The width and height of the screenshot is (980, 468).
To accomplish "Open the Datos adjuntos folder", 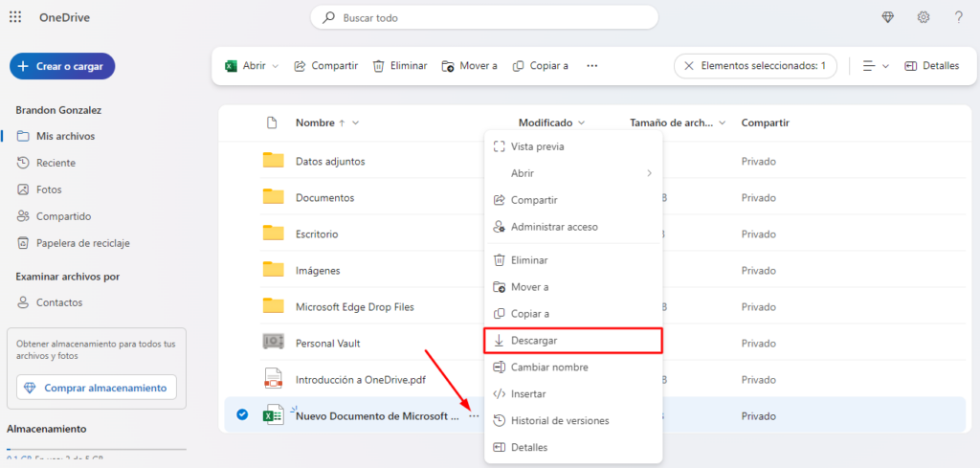I will [330, 161].
